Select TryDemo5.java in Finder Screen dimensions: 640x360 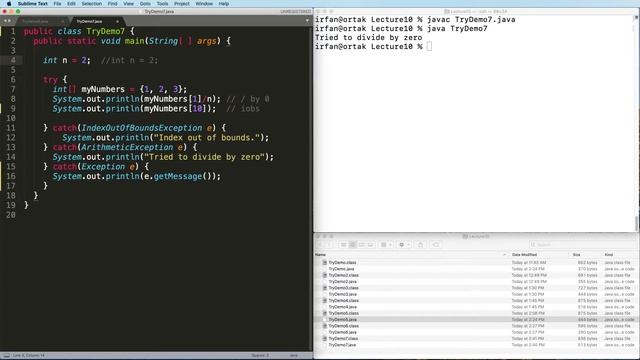pyautogui.click(x=476, y=320)
